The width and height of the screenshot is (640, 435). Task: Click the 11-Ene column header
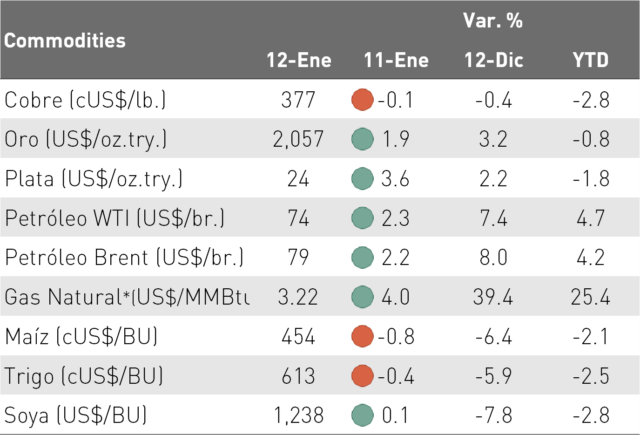(396, 60)
